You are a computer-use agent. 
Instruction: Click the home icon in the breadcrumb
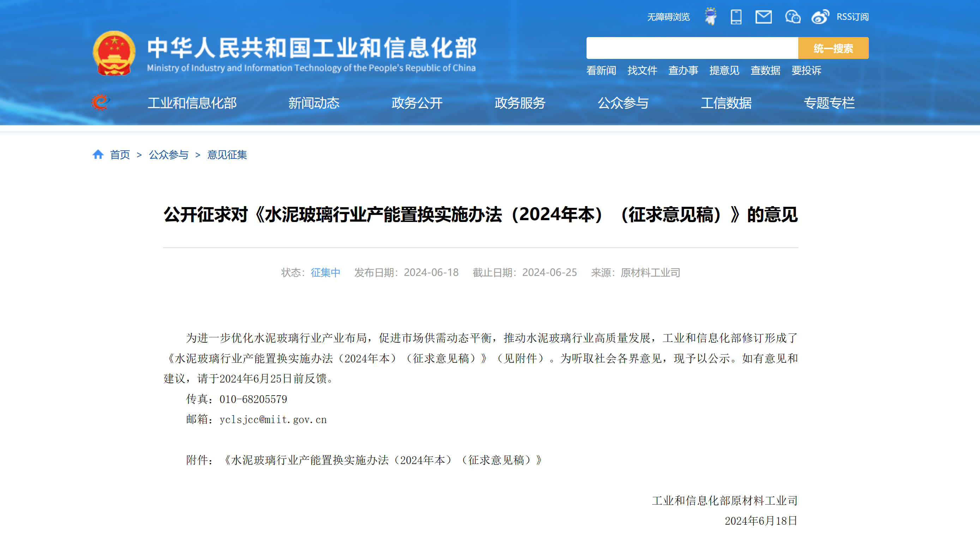[98, 155]
